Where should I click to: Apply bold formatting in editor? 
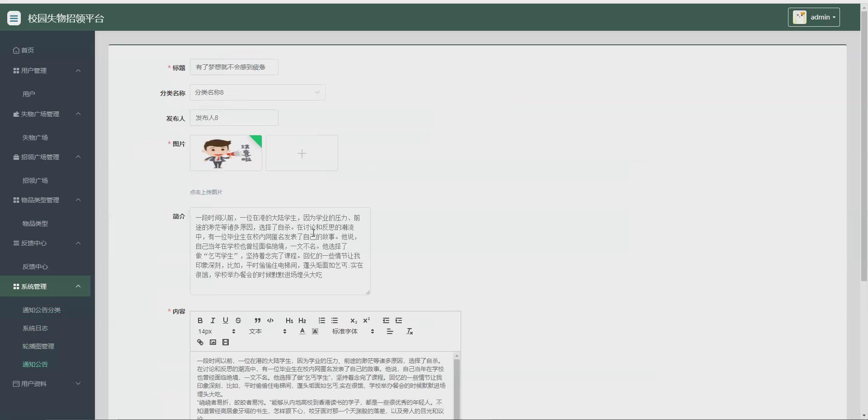coord(200,320)
